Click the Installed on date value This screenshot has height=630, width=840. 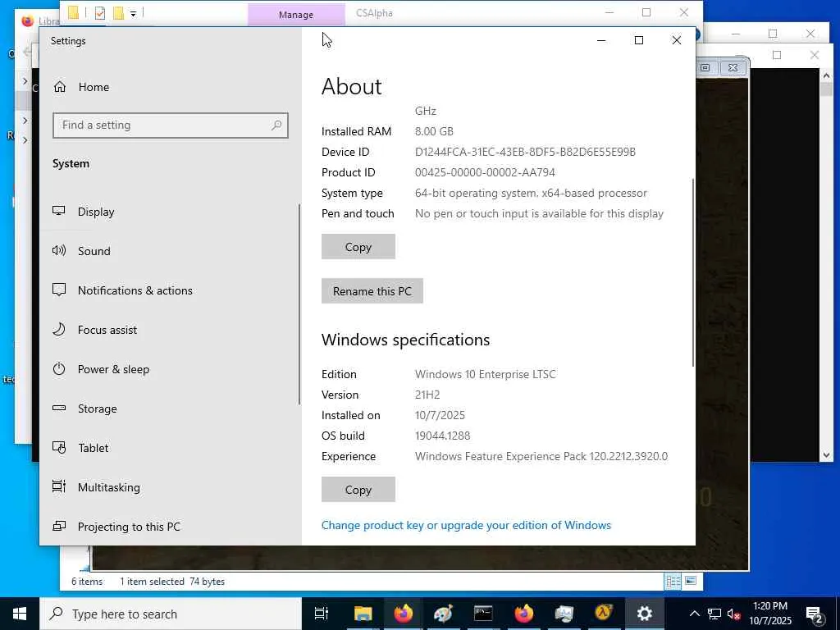440,415
